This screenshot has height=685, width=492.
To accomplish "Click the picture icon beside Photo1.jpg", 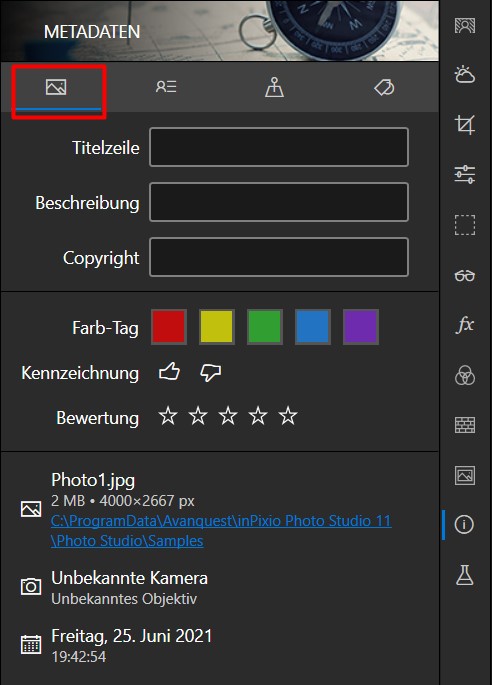I will tap(31, 509).
